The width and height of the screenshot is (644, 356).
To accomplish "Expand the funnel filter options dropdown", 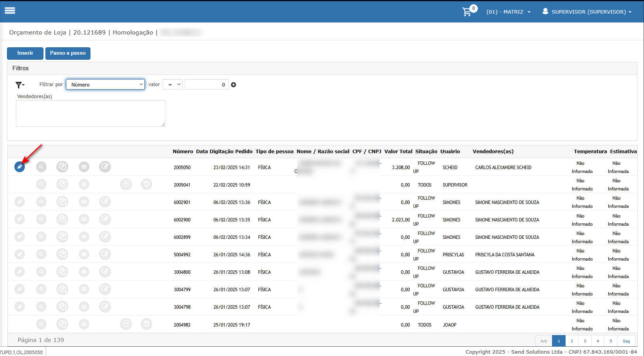I will click(20, 85).
